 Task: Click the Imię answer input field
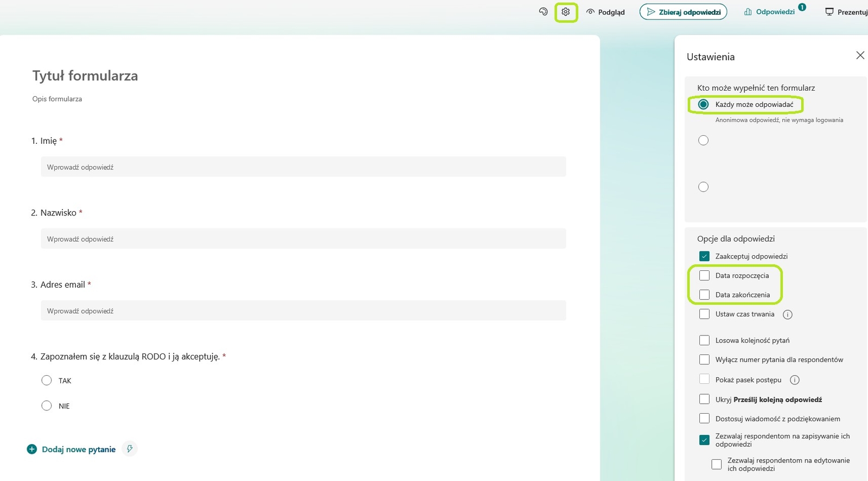coord(303,167)
